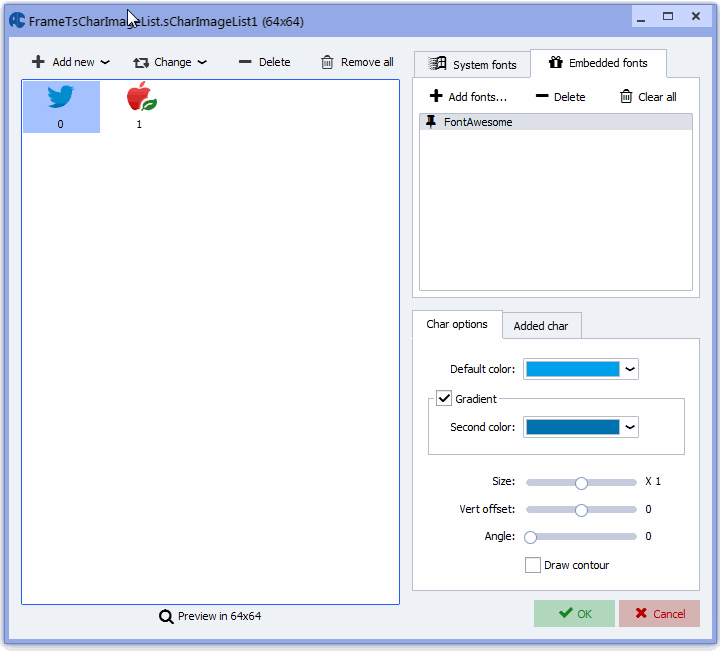Select the Twitter bird image 0
720x651 pixels.
(x=61, y=107)
